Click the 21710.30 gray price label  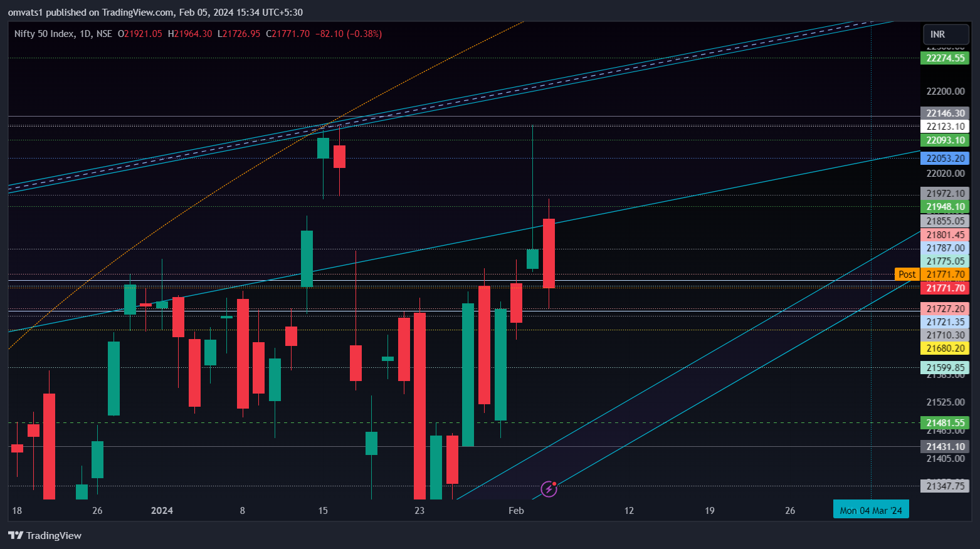coord(945,335)
